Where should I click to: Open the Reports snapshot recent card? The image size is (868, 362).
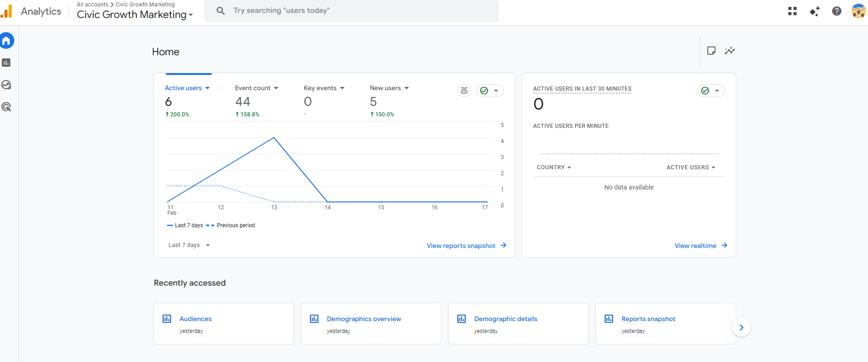click(x=666, y=323)
